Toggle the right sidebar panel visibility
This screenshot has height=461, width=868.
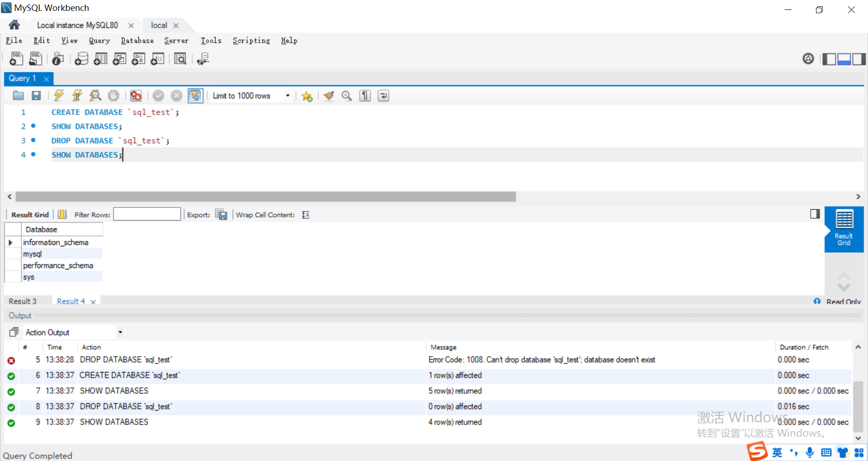tap(859, 59)
